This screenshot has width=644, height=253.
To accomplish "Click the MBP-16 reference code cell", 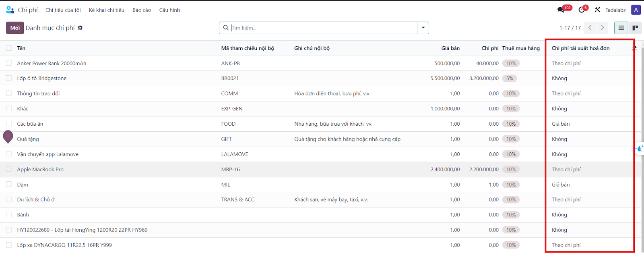I will [x=230, y=169].
